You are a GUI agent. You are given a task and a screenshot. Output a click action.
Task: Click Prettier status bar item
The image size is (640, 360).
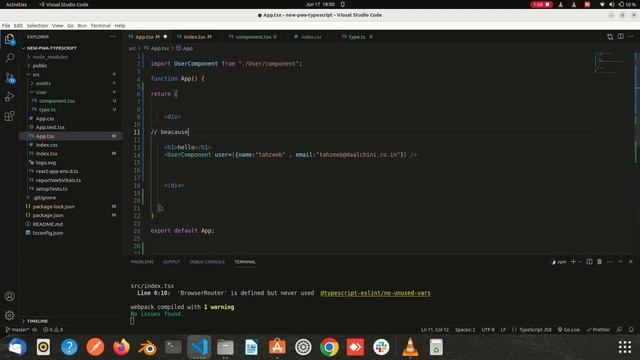point(598,329)
